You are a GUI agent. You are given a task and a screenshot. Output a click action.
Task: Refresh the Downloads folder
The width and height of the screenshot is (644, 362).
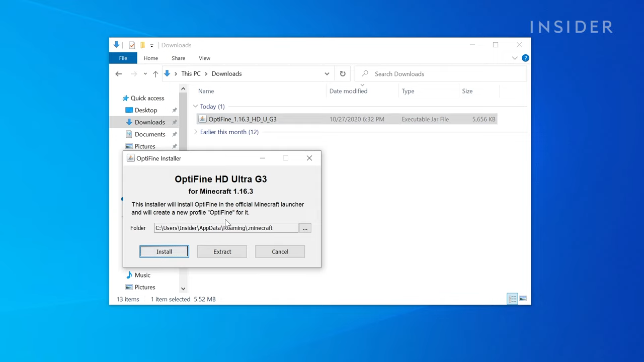343,74
